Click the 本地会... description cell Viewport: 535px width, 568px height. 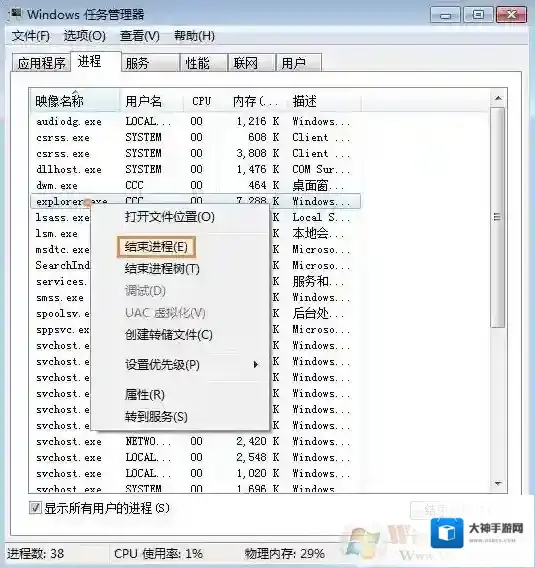(x=318, y=233)
